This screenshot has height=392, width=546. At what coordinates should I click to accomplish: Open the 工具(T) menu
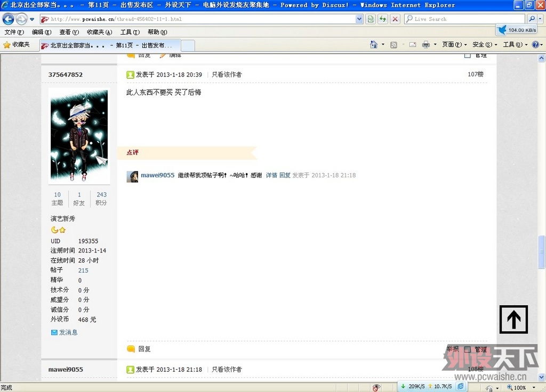pos(130,32)
